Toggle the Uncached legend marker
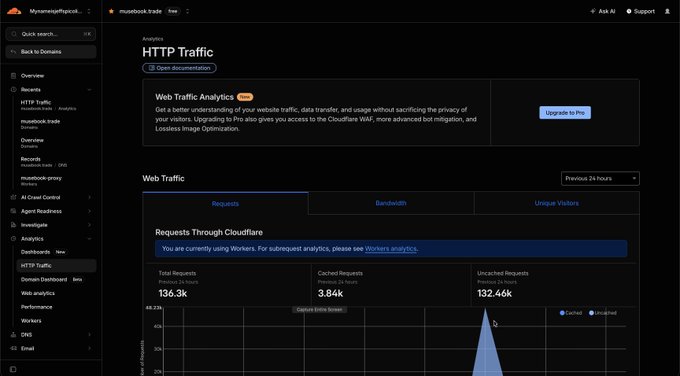Image resolution: width=680 pixels, height=376 pixels. click(591, 313)
